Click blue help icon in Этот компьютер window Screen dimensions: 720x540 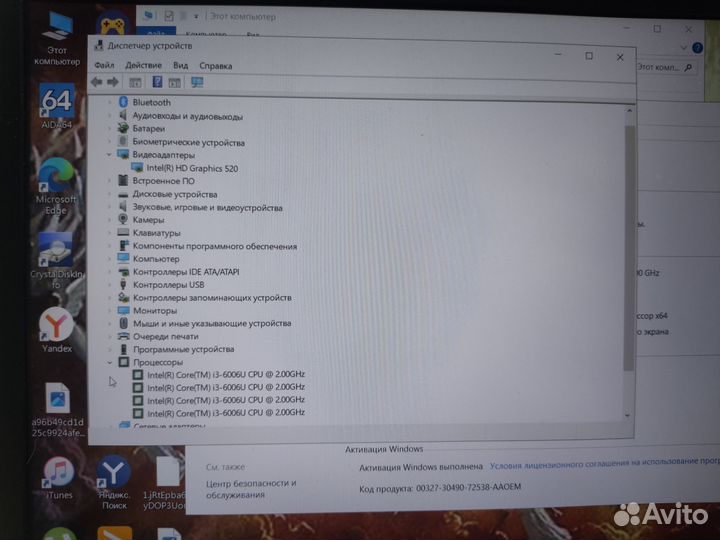697,48
